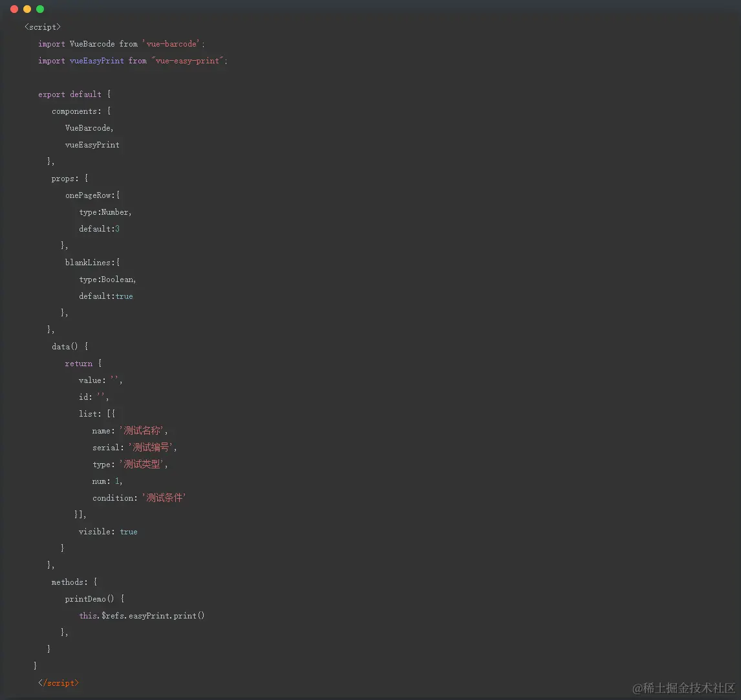Screen dimensions: 741x700
Task: Click the red close dot
Action: [14, 9]
